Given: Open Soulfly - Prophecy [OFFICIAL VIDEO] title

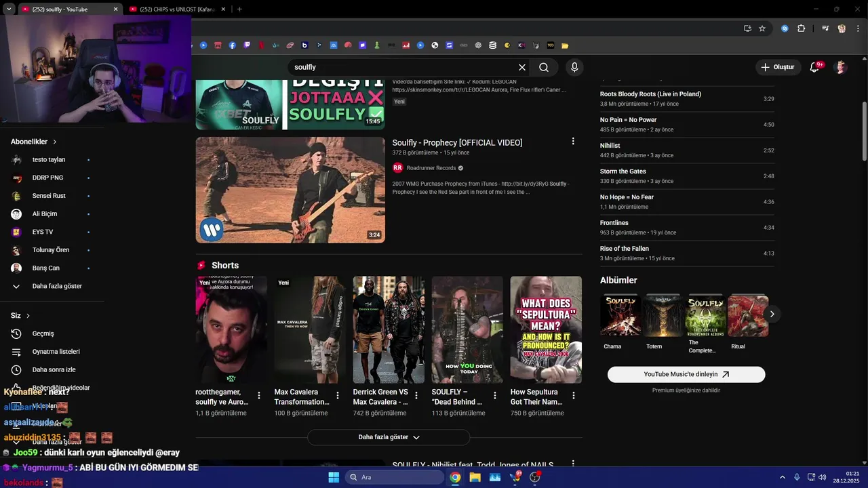Looking at the screenshot, I should coord(457,142).
